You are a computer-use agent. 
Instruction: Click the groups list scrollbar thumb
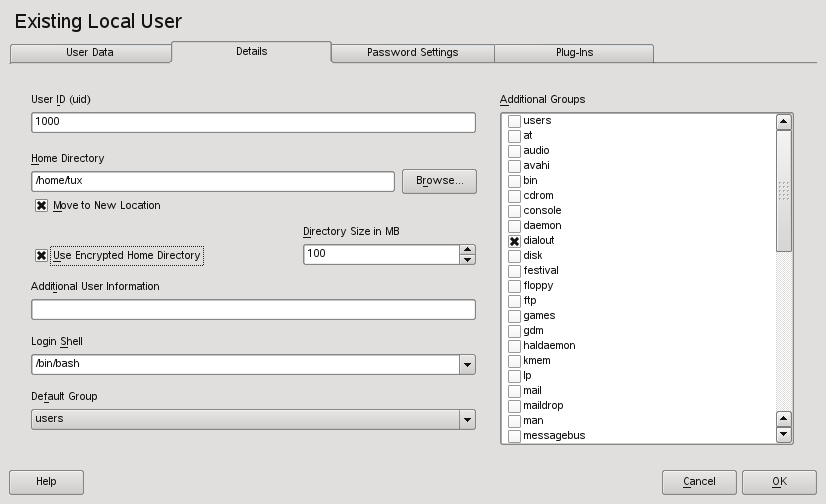point(783,191)
